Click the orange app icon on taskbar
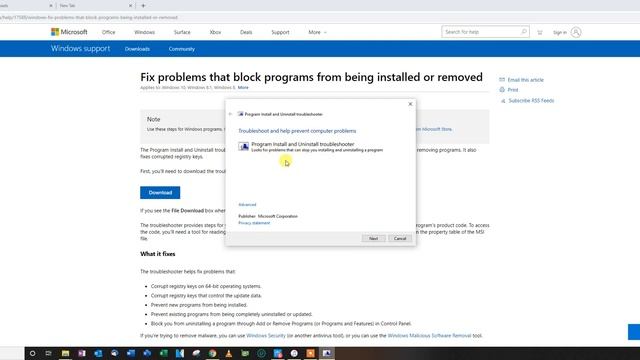This screenshot has width=640, height=360. coord(310,353)
